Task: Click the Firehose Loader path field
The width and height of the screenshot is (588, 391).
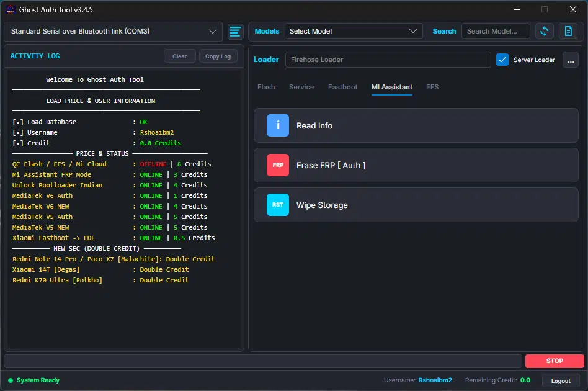Action: tap(388, 60)
